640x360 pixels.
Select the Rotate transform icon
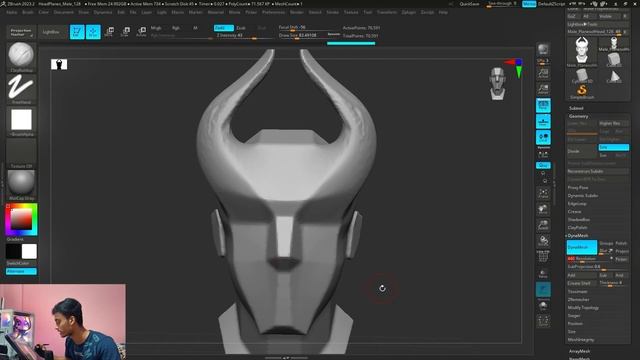click(141, 32)
